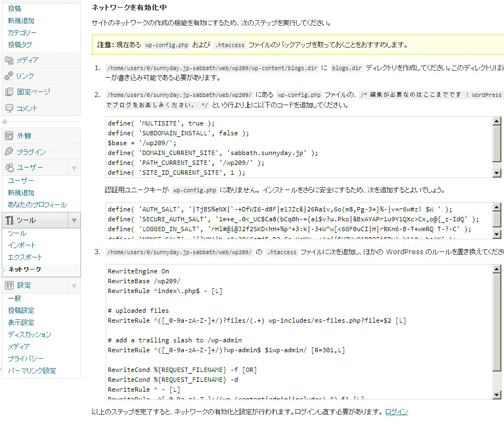Open the Import (インポート) submenu item
Image resolution: width=504 pixels, height=424 pixels.
click(22, 245)
